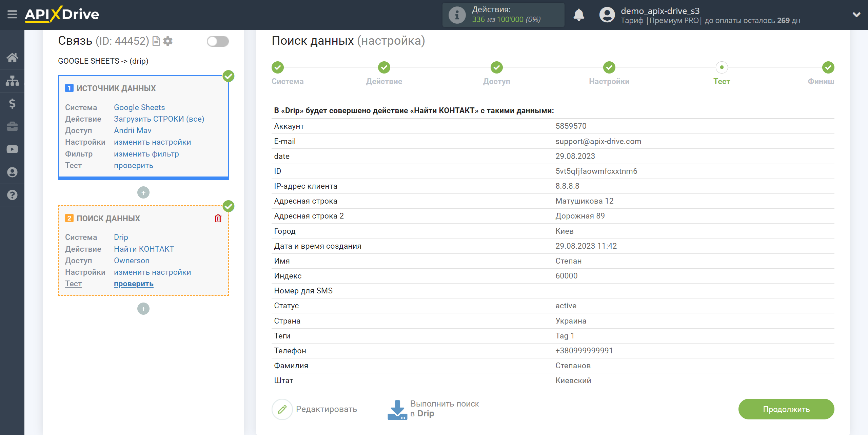
Task: Click the Штат value Киевский
Action: point(573,380)
